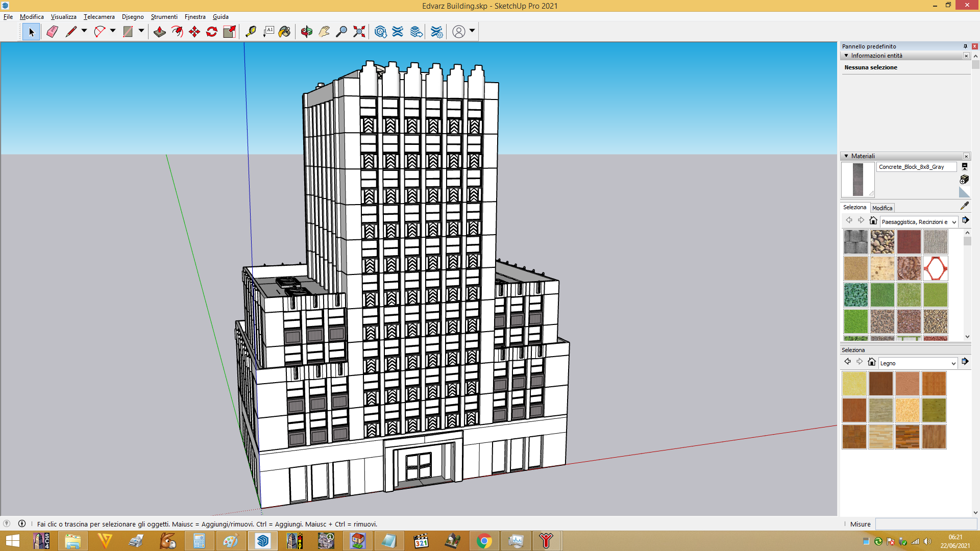Select the Rotate tool
Image resolution: width=980 pixels, height=551 pixels.
coord(212,32)
